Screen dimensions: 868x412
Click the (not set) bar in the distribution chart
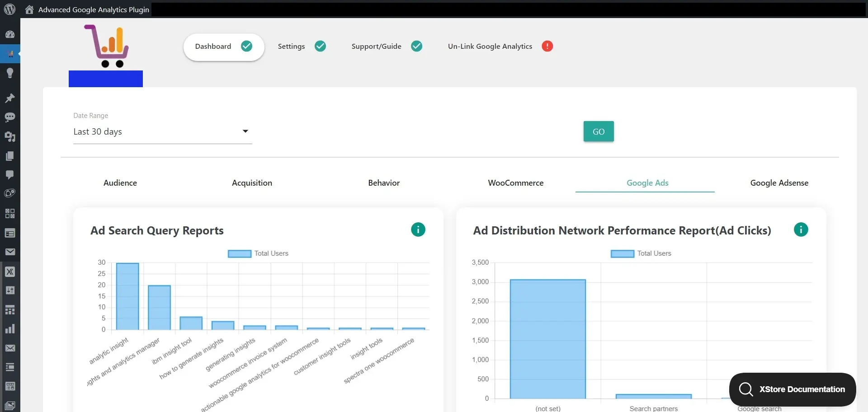(x=548, y=339)
